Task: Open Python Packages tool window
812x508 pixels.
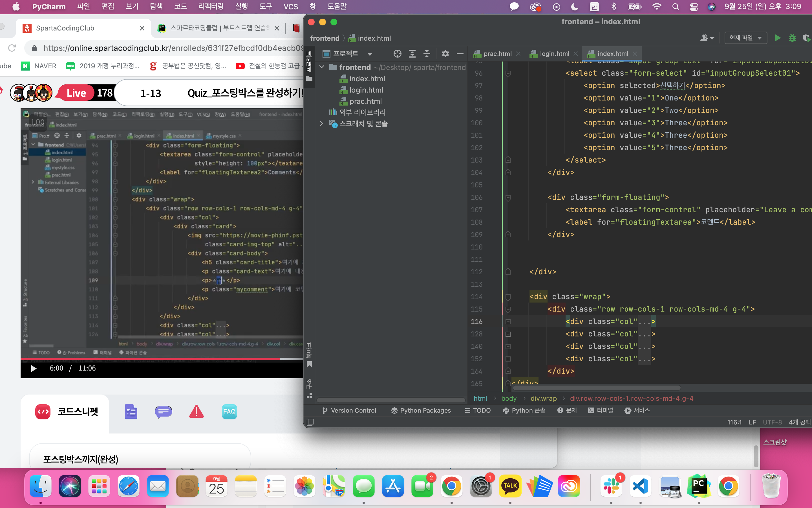Action: [x=421, y=411]
